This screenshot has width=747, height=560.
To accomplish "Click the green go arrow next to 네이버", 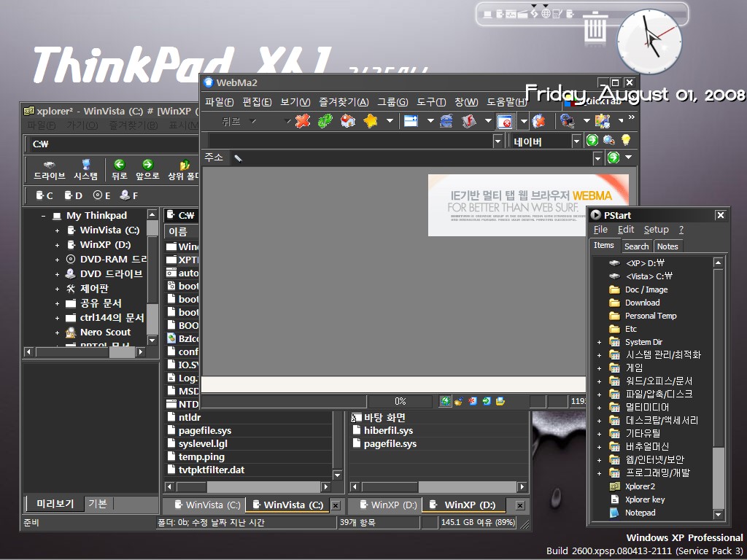I will coord(592,140).
